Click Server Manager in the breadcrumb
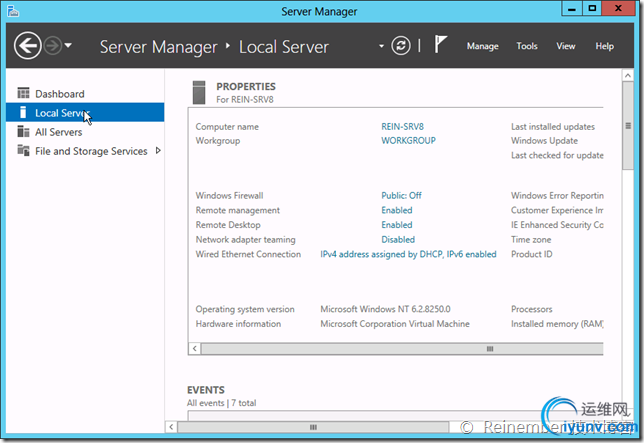 [x=159, y=47]
